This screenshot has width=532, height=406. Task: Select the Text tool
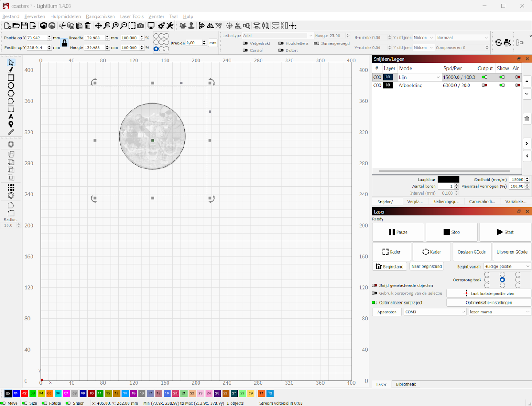[11, 117]
